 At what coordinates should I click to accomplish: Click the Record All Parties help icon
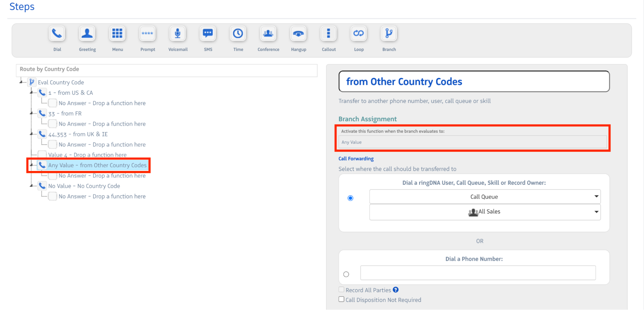(x=396, y=290)
